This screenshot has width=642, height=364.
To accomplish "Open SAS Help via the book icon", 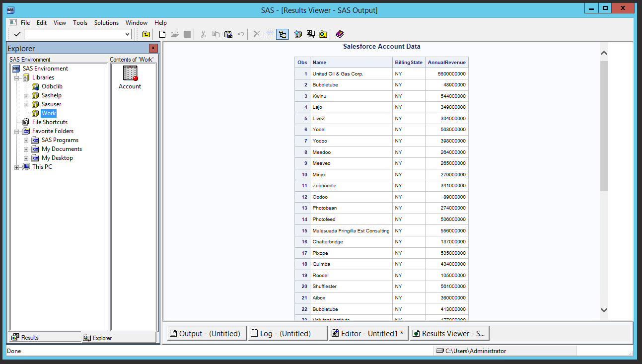I will 340,34.
